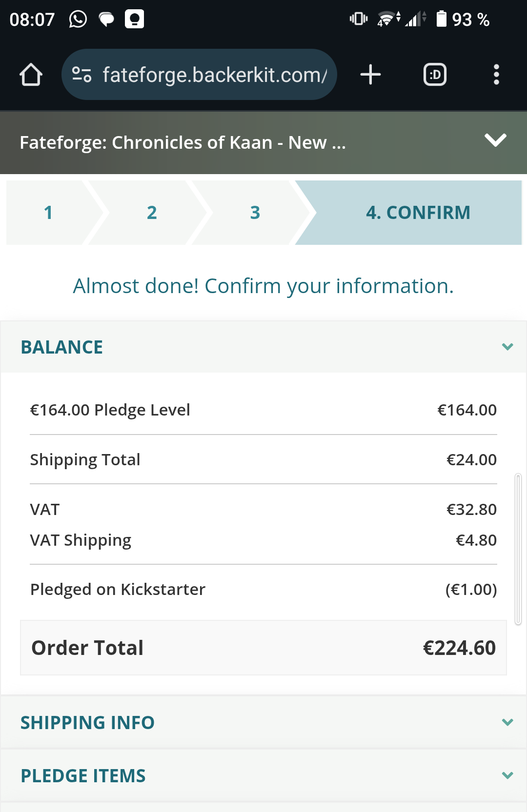Expand the SHIPPING INFO section
Screen dimensions: 527x812
click(507, 722)
